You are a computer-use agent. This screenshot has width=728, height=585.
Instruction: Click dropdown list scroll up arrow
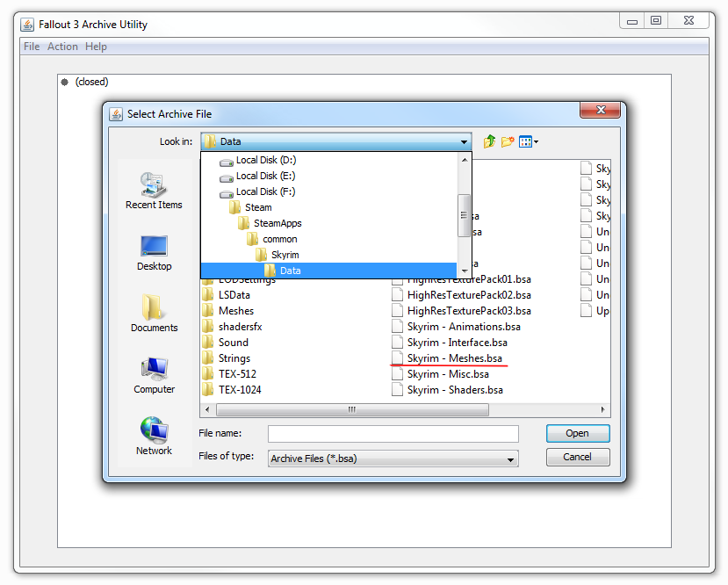point(465,160)
